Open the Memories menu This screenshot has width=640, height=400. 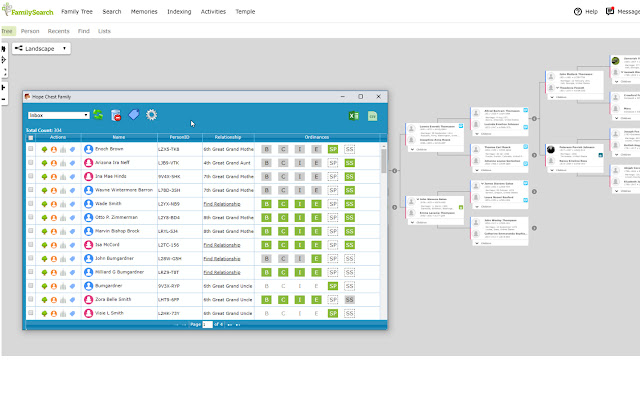click(x=146, y=11)
